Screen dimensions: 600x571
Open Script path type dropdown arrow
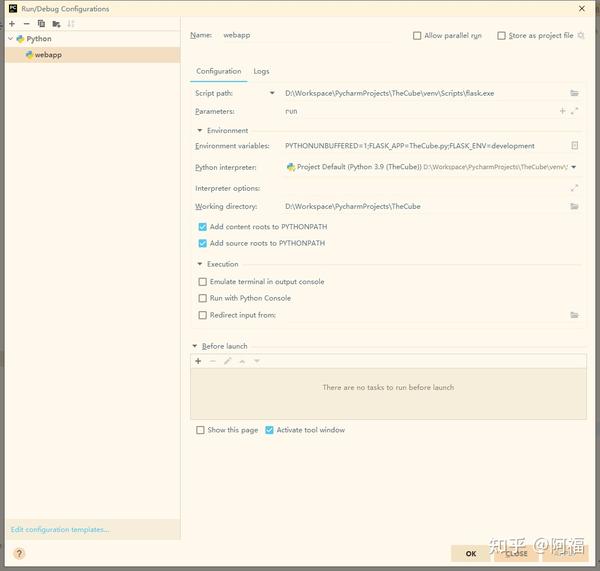272,93
